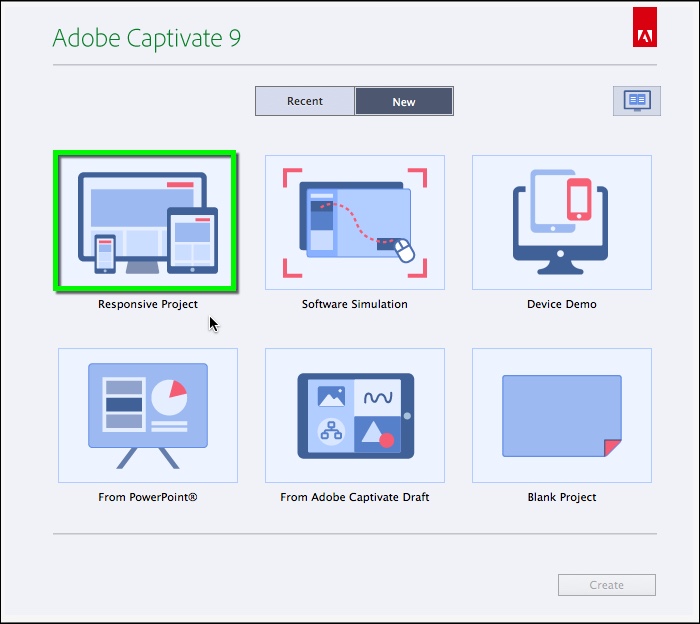
Task: Click the Adobe Captivate 9 title text
Action: (146, 38)
